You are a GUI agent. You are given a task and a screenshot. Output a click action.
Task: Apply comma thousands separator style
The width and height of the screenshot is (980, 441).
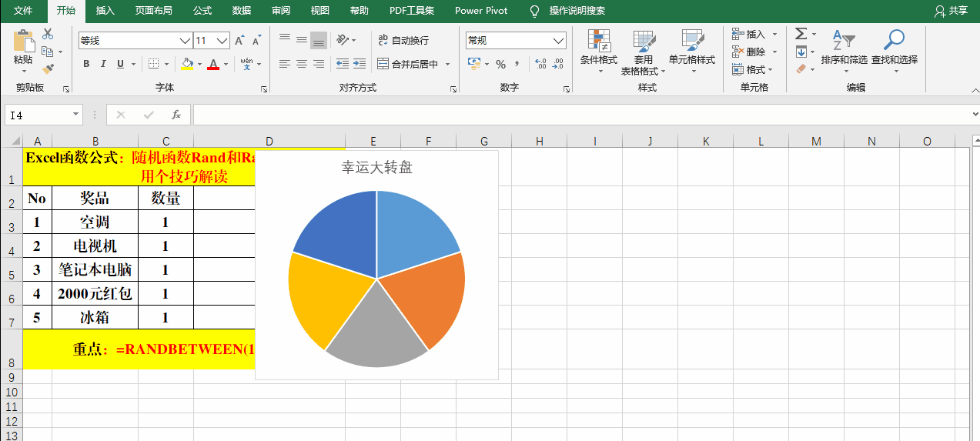point(517,64)
